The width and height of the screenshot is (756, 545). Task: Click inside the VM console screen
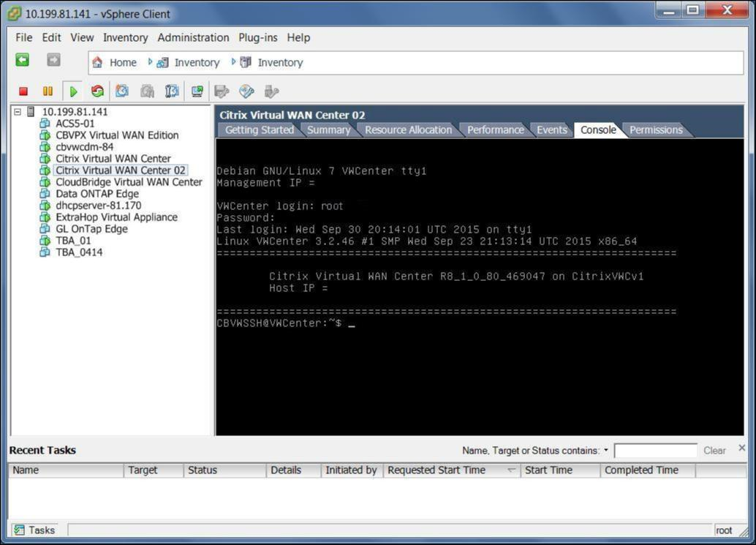480,287
